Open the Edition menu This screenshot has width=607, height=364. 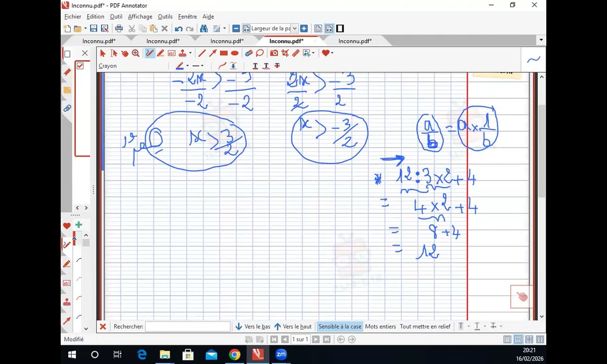pos(96,17)
